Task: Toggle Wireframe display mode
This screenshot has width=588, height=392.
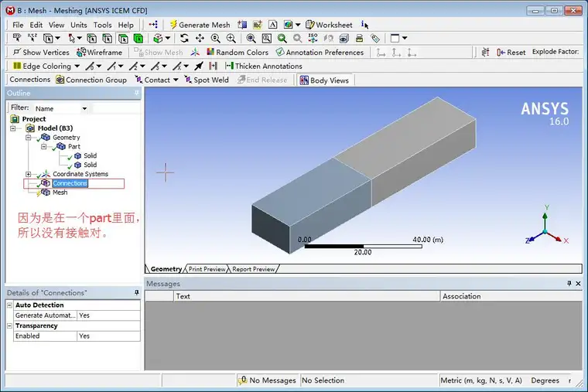Action: [x=99, y=53]
